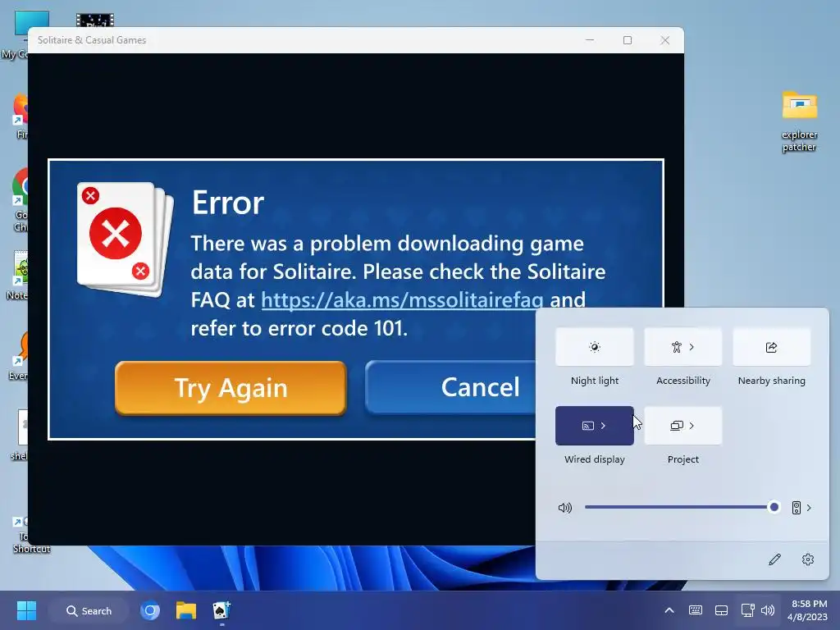This screenshot has width=840, height=630.
Task: Maximize Solitaire & Casual Games window
Action: click(628, 40)
